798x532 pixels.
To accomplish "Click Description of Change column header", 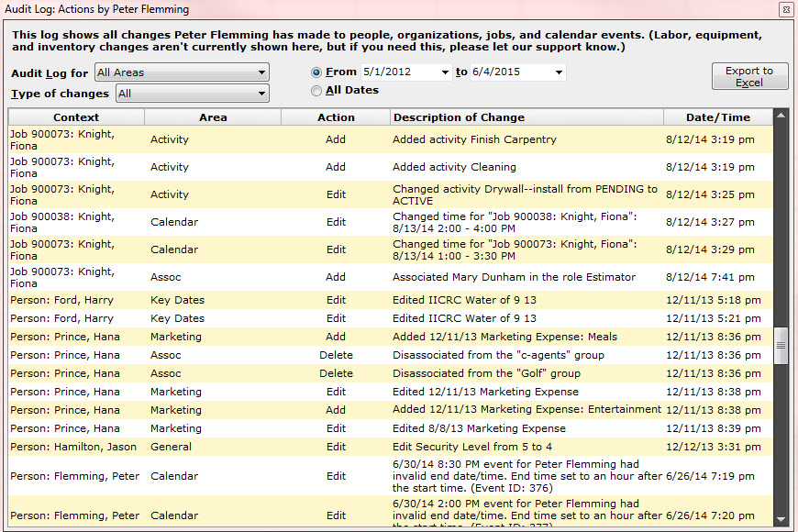I will click(526, 117).
